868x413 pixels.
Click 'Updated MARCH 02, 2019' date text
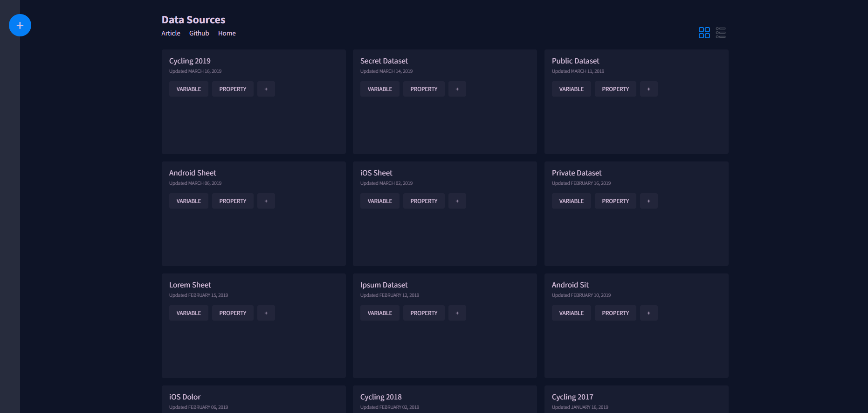(386, 183)
